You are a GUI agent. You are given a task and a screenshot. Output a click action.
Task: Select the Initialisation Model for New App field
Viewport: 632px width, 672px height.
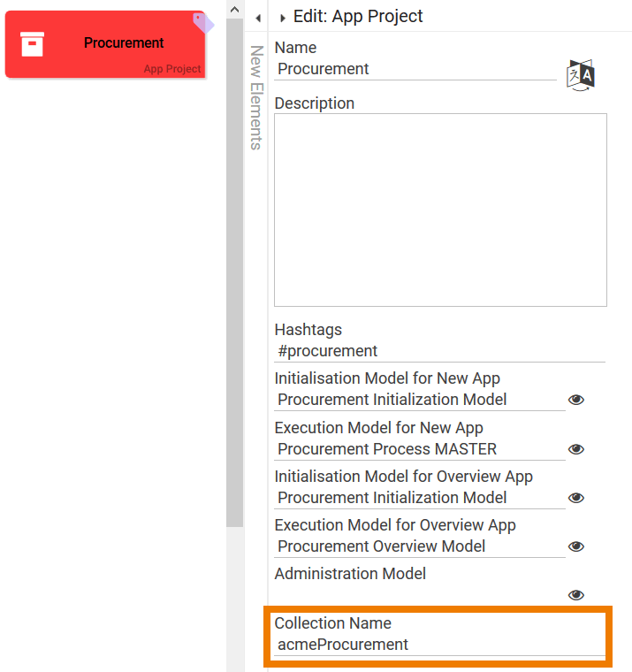(x=419, y=400)
